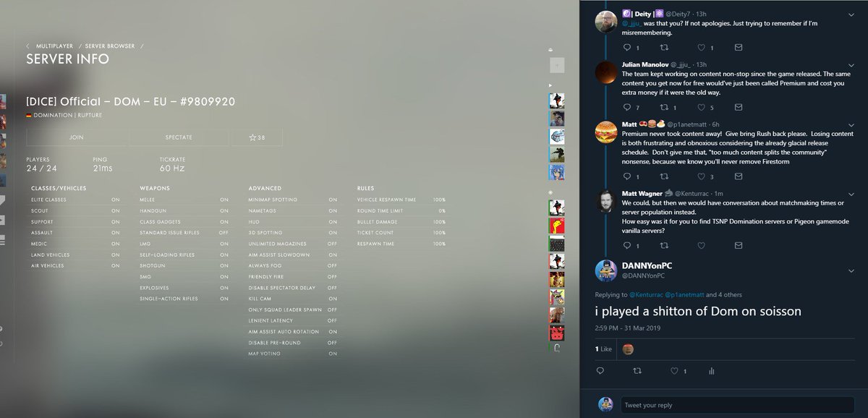
Task: Retweet Matt's Premium tweet
Action: (x=664, y=176)
